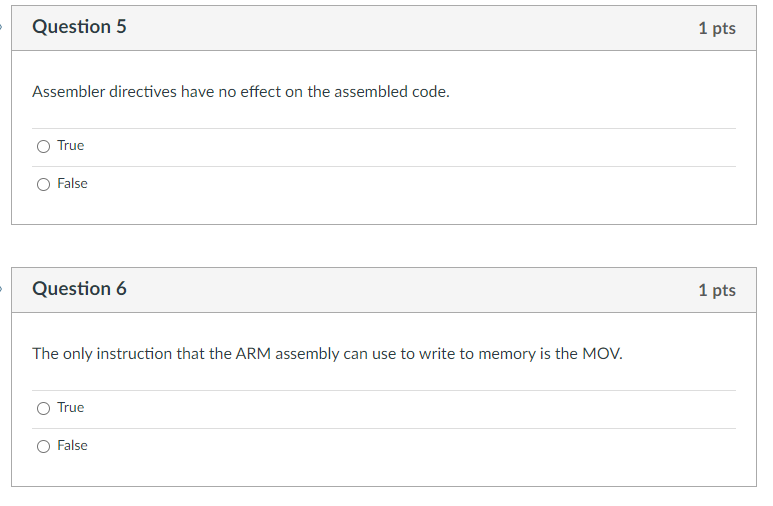Click the 'Question 6' heading

coord(79,289)
